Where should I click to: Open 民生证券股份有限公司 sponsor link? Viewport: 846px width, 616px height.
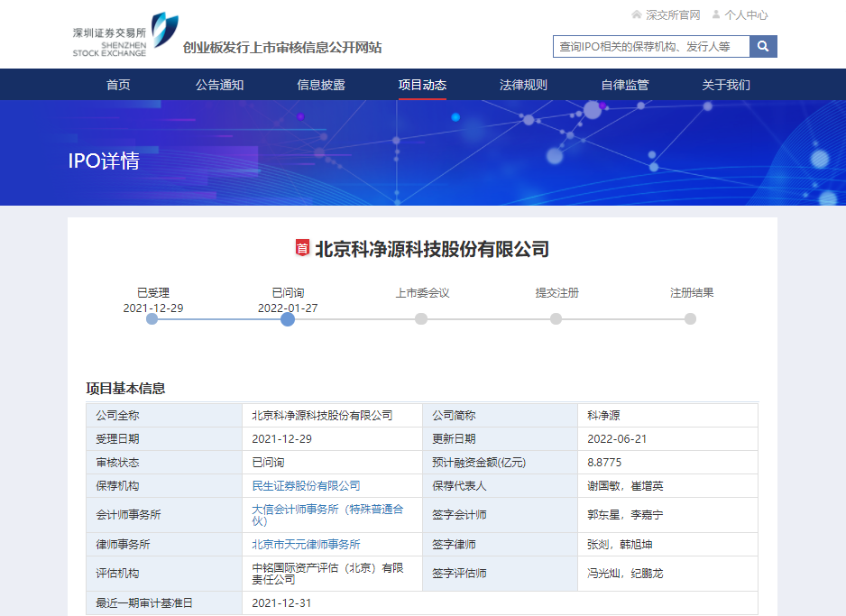click(x=306, y=485)
